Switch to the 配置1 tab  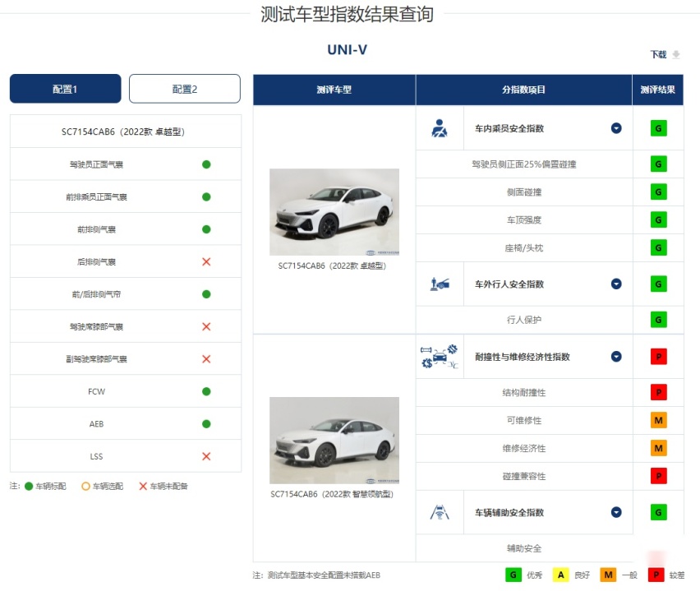pos(65,89)
